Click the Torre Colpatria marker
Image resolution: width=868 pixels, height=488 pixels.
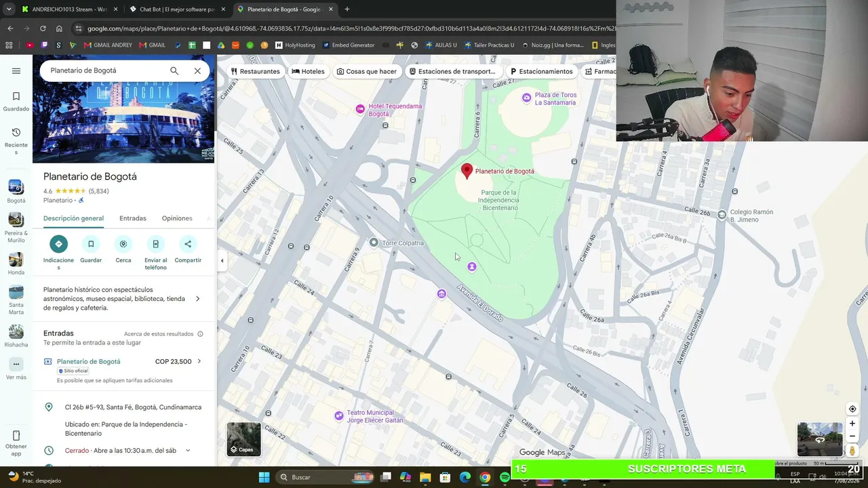tap(374, 243)
